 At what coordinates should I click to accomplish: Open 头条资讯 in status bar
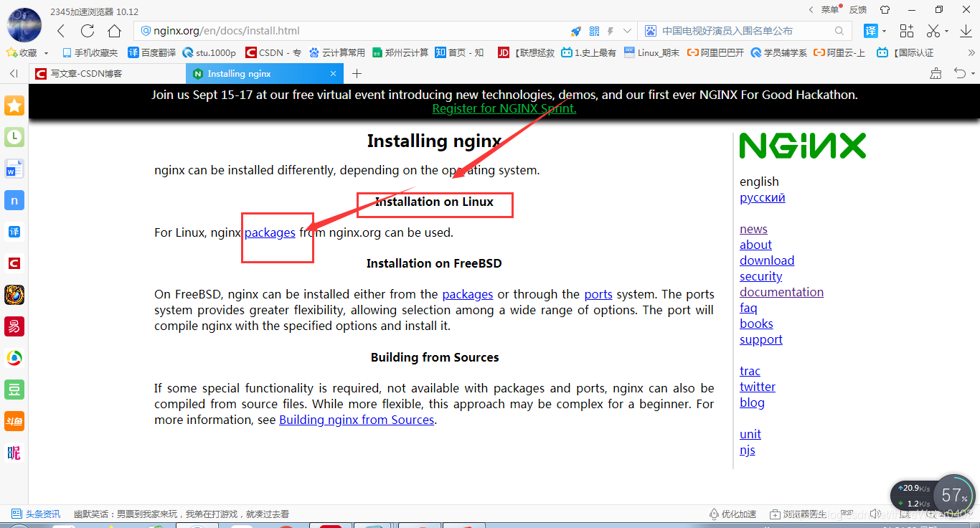click(x=36, y=514)
